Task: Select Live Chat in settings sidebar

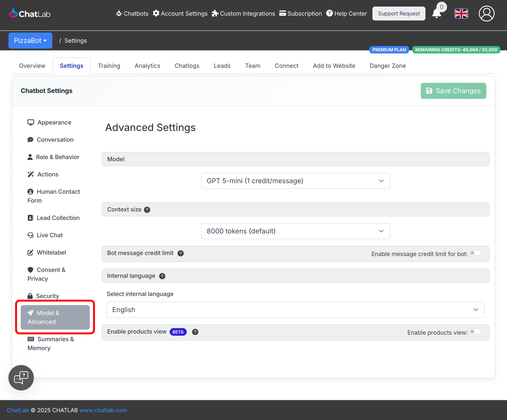Action: [49, 235]
